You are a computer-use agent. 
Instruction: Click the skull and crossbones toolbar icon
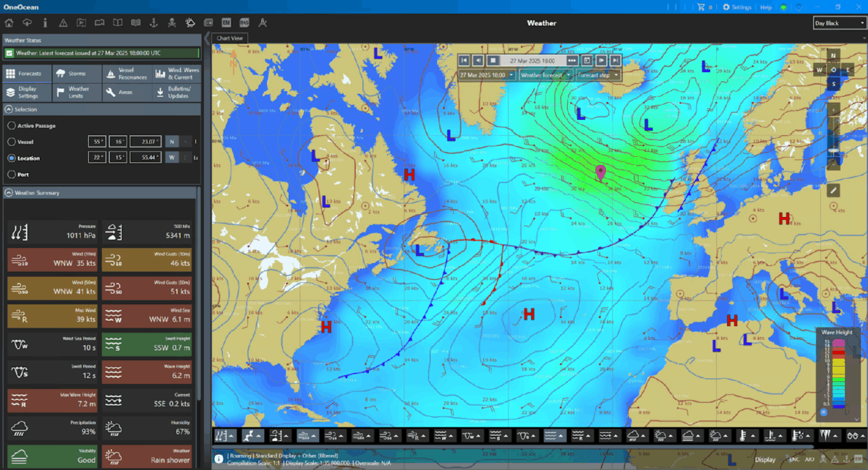coord(171,23)
